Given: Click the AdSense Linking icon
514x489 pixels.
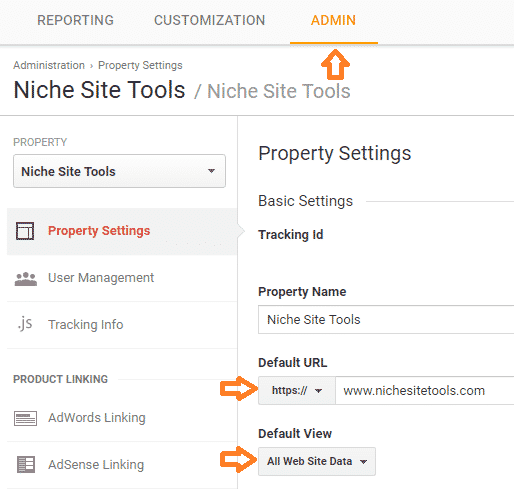Looking at the screenshot, I should [x=26, y=464].
